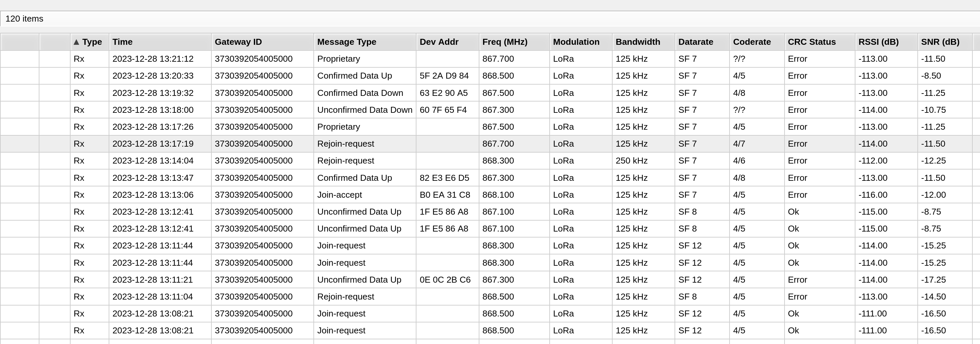Click the Datarate column header

pos(702,42)
